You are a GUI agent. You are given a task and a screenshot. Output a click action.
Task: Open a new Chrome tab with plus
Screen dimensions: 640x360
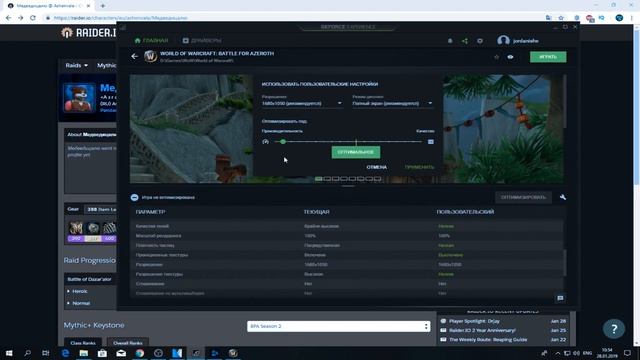(x=103, y=6)
